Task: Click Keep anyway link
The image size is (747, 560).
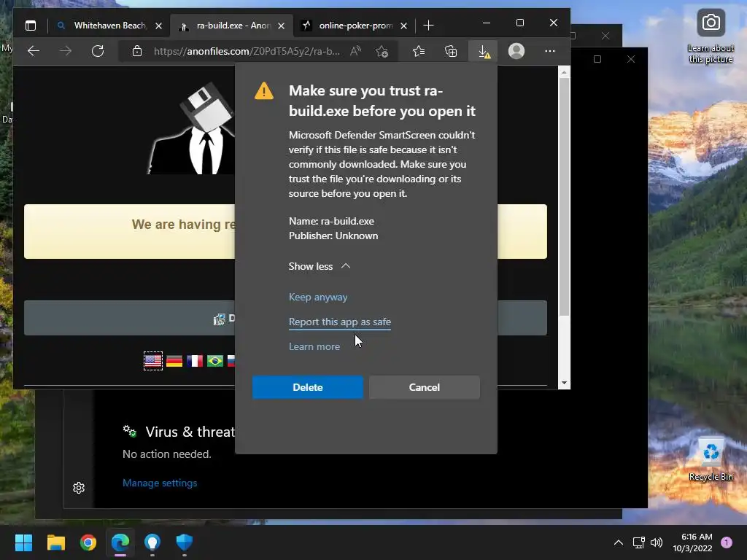Action: (x=318, y=297)
